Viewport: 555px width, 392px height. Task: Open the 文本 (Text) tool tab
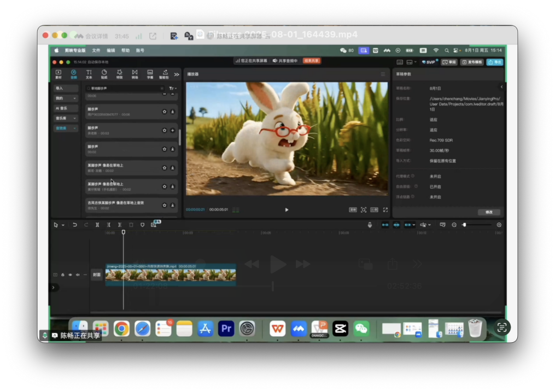pos(89,74)
